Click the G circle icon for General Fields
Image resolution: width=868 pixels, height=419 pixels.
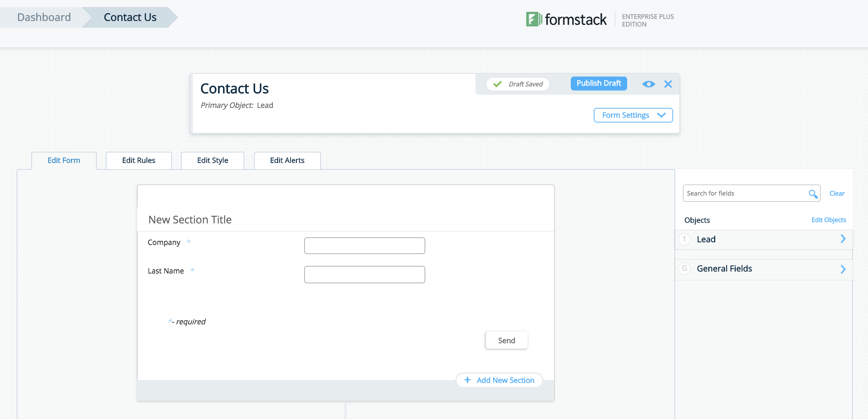(x=684, y=268)
